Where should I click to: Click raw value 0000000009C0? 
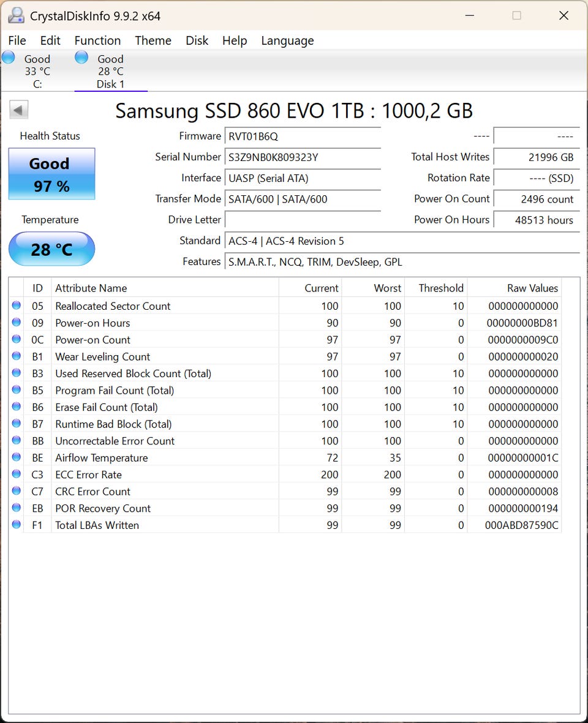(x=523, y=340)
